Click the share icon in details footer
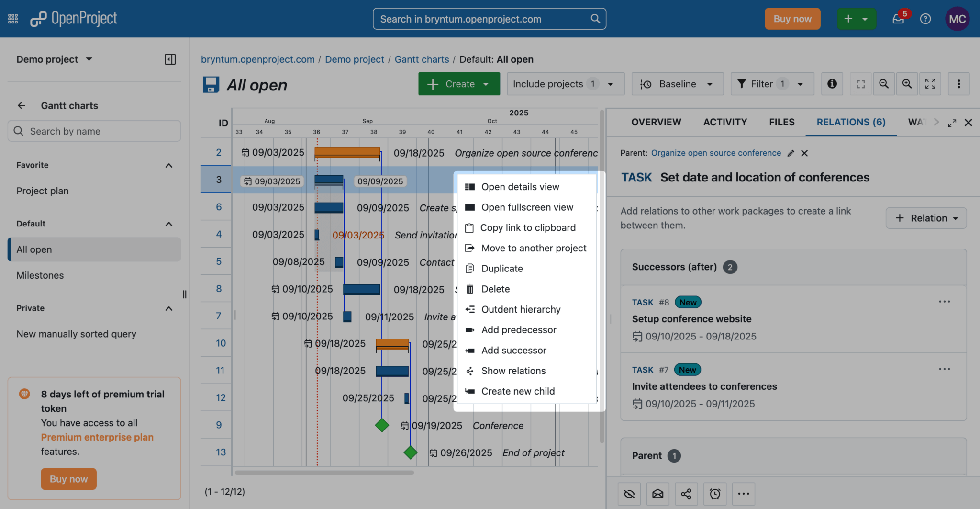Screen dimensions: 980x509 686,494
